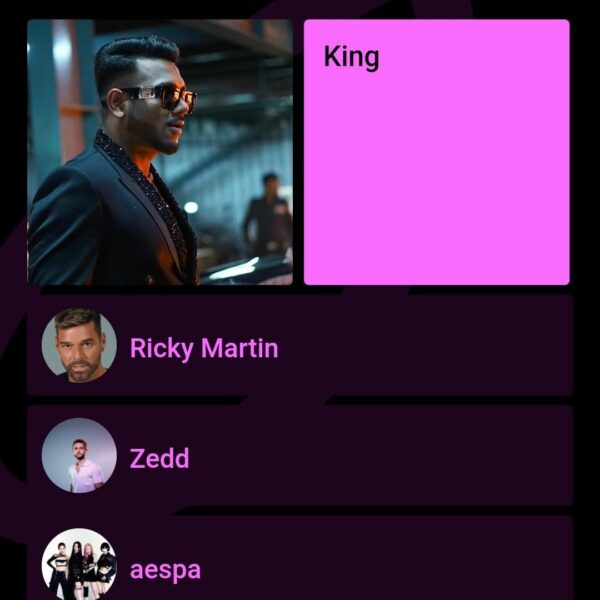Select the King title text
Viewport: 600px width, 600px height.
point(351,57)
